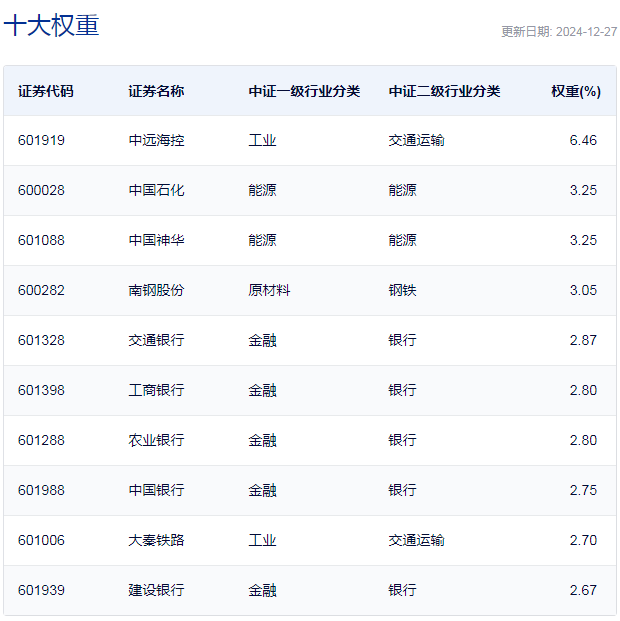Select security code 601988

tap(41, 490)
